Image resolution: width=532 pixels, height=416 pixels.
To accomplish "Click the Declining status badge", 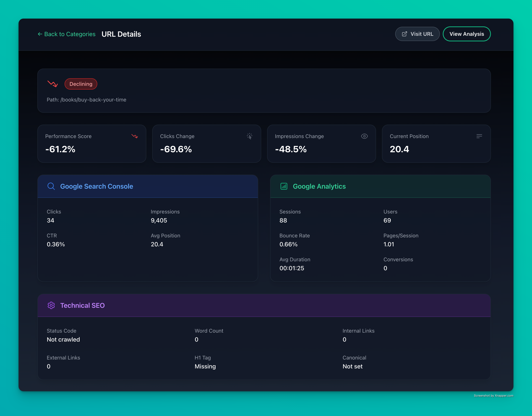I will [x=81, y=84].
